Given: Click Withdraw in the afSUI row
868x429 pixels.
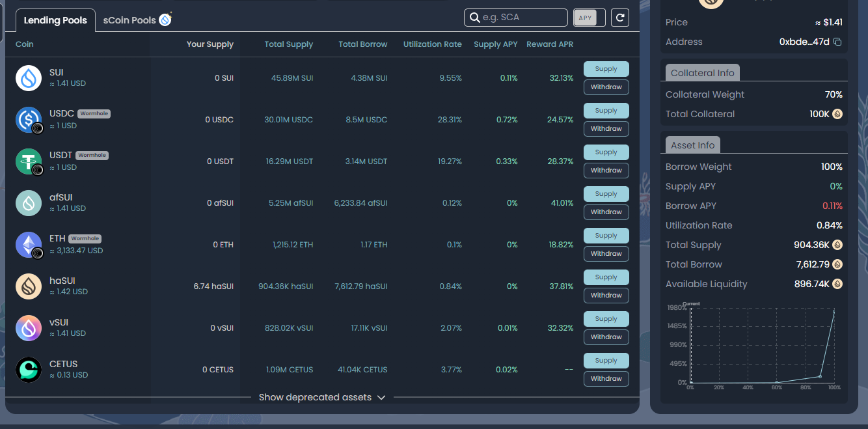Looking at the screenshot, I should 606,212.
